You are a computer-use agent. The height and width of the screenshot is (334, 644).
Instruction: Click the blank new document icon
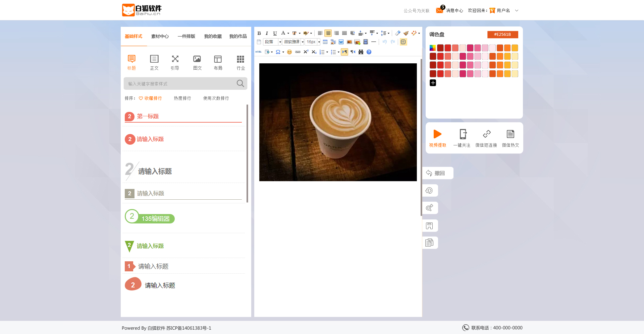click(259, 42)
